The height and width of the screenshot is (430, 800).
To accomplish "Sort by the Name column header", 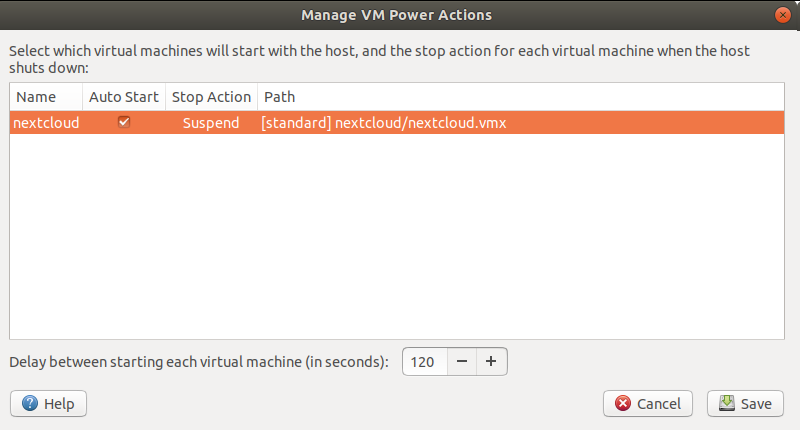I will click(46, 97).
